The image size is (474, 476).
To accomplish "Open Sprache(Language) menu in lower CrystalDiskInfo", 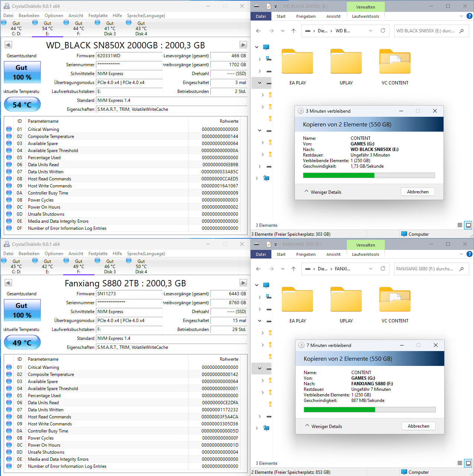I will [x=146, y=254].
